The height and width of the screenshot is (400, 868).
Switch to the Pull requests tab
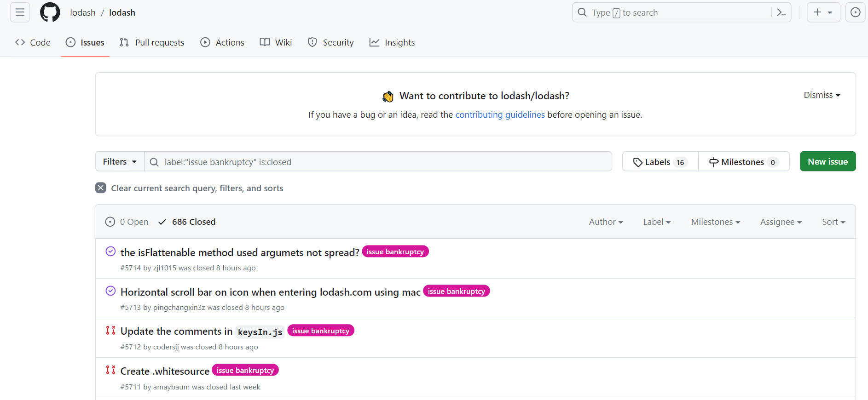point(152,42)
